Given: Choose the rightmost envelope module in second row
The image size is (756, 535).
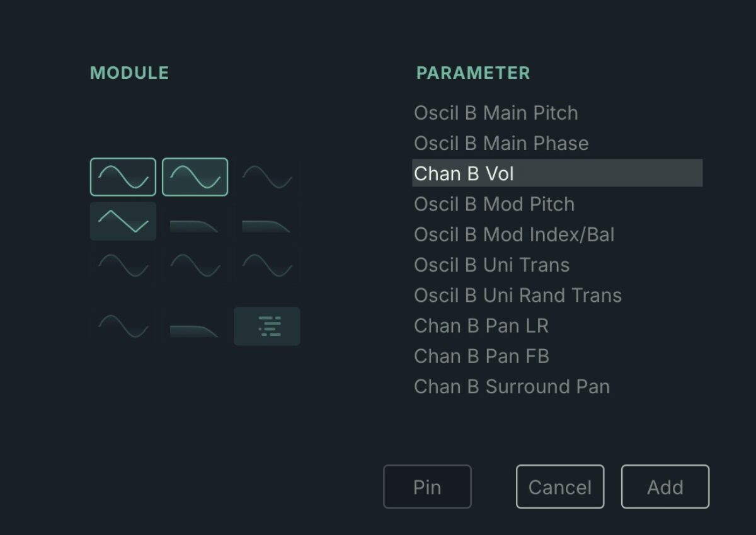Looking at the screenshot, I should (x=266, y=221).
